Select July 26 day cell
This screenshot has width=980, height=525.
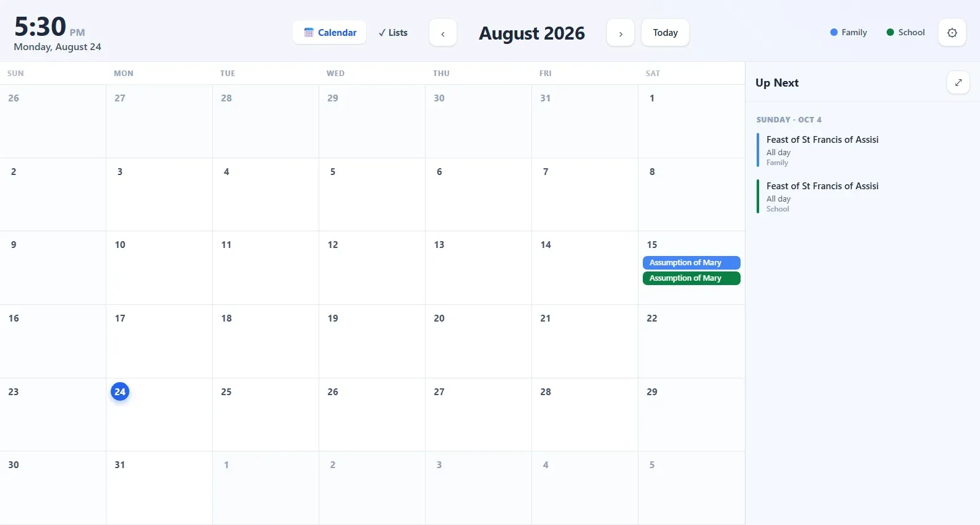(53, 121)
